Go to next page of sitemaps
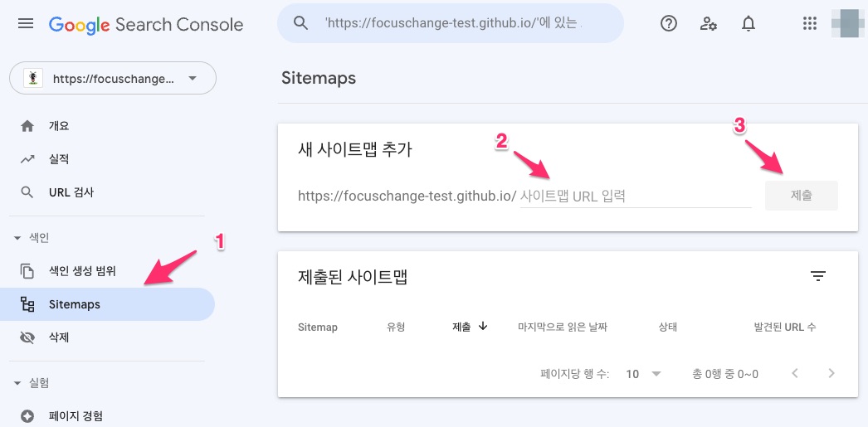This screenshot has width=868, height=427. tap(831, 373)
